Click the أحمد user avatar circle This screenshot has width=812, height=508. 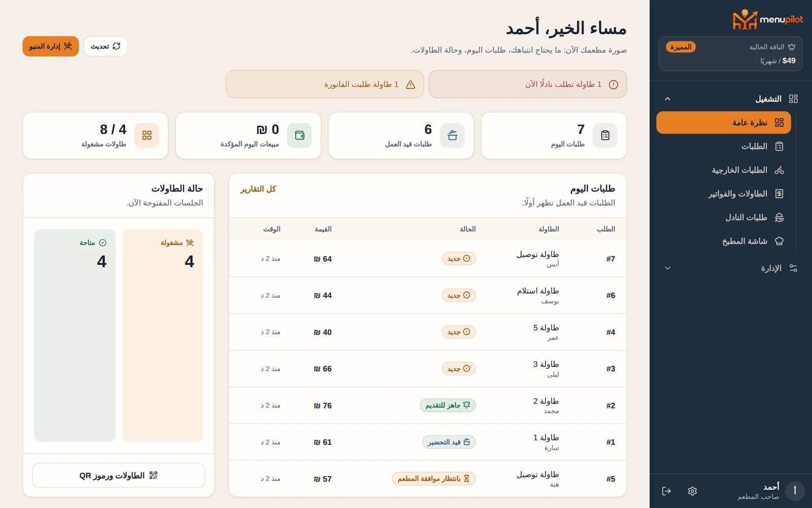[795, 491]
